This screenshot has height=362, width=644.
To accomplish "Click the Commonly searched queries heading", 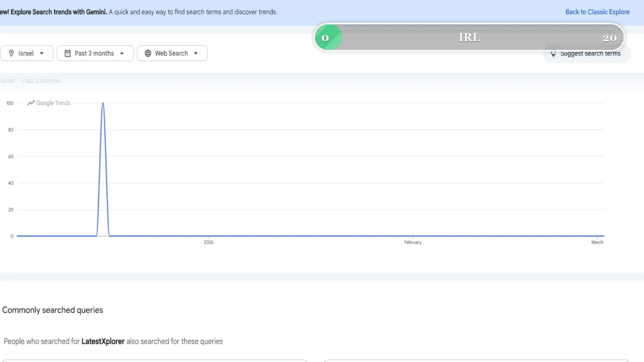I will (52, 310).
